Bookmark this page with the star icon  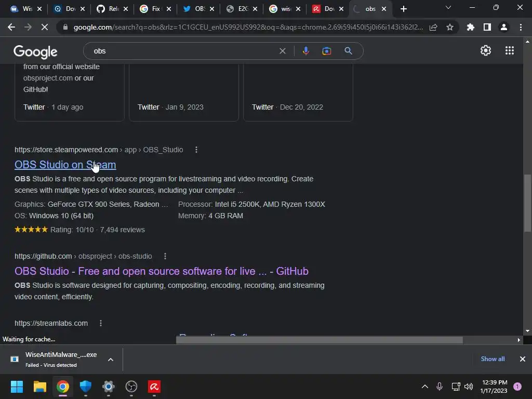[450, 27]
